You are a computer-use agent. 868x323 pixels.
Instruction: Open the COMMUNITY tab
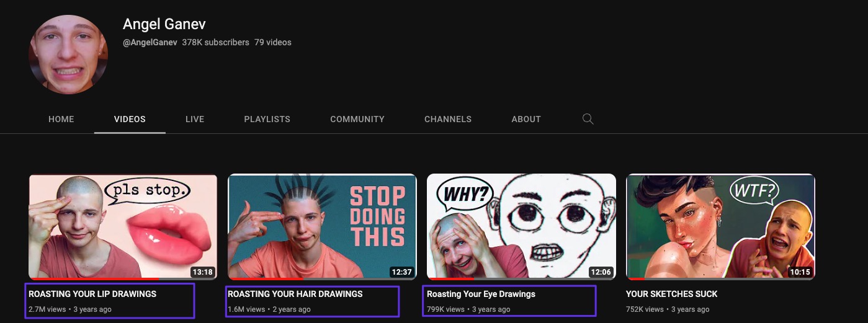[x=357, y=119]
